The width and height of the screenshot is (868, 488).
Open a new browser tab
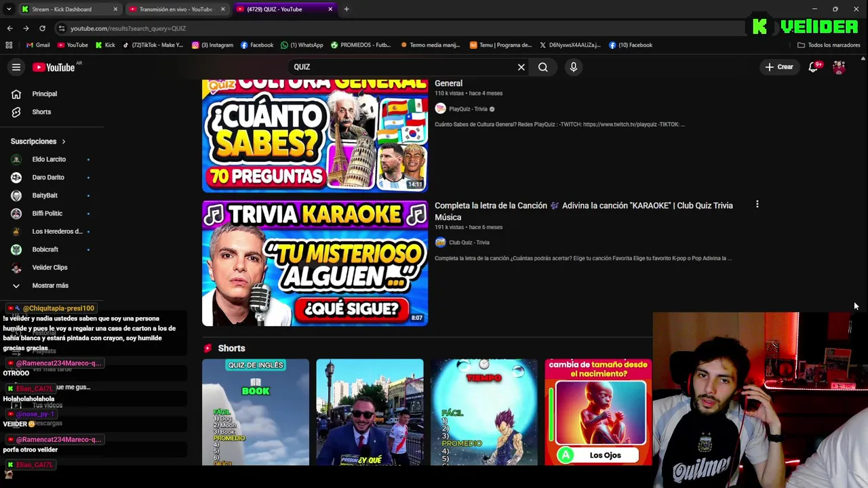coord(347,9)
